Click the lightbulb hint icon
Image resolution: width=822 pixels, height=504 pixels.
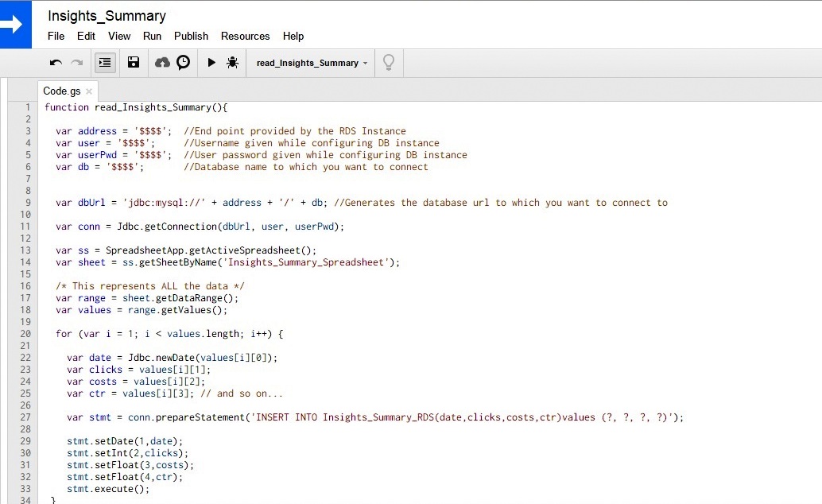tap(389, 62)
